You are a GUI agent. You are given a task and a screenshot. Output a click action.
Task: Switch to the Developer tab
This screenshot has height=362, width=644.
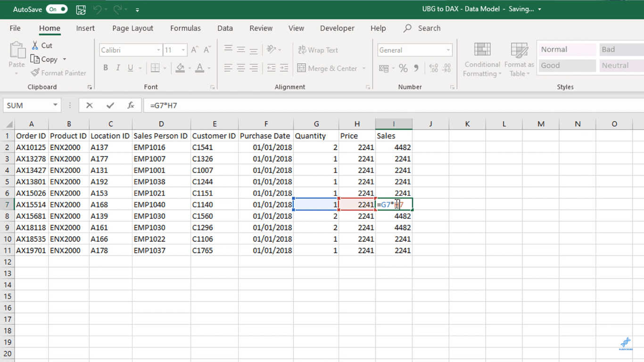[337, 28]
